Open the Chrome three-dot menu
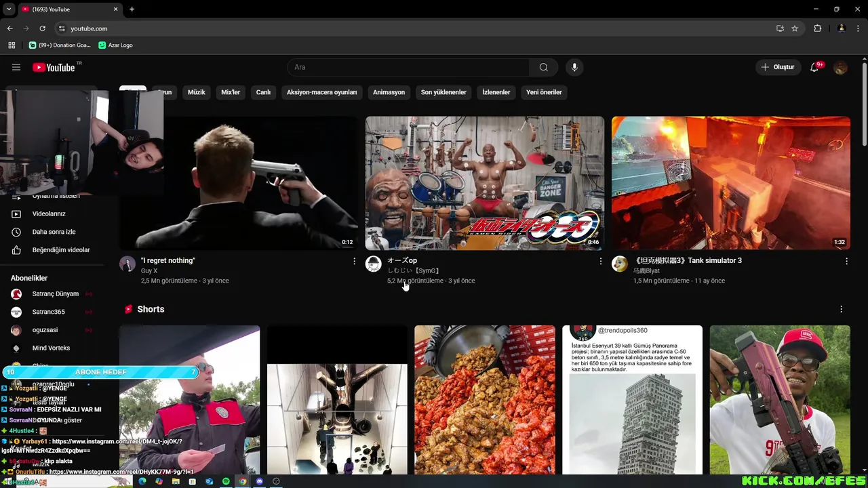Viewport: 868px width, 488px height. 858,28
